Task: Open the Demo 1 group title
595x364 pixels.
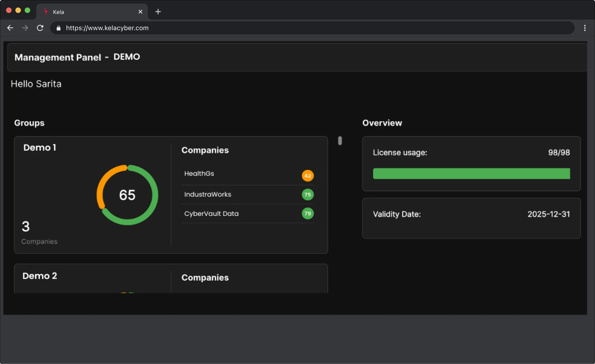Action: coord(40,148)
